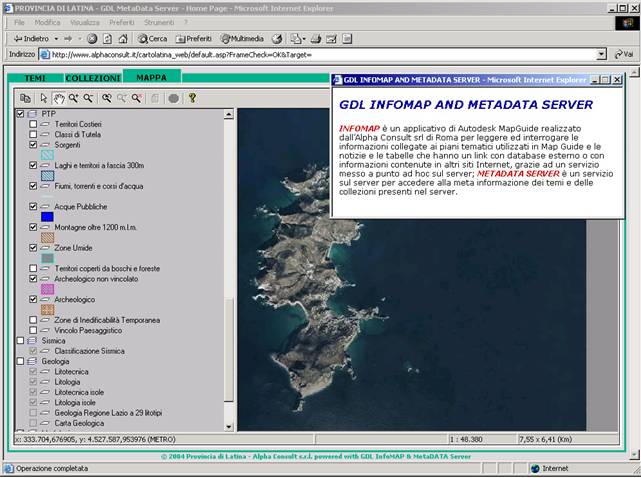Image resolution: width=641 pixels, height=478 pixels.
Task: Click the Multimedia toolbar button
Action: (x=242, y=39)
